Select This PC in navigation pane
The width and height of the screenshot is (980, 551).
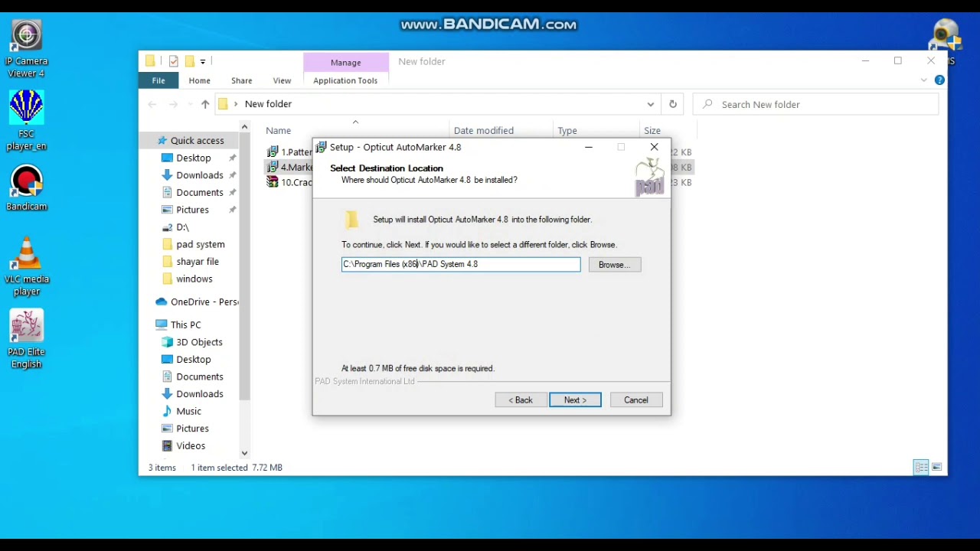tap(185, 324)
